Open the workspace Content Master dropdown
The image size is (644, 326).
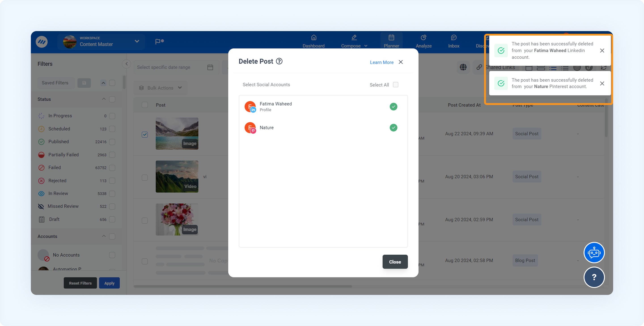(101, 42)
